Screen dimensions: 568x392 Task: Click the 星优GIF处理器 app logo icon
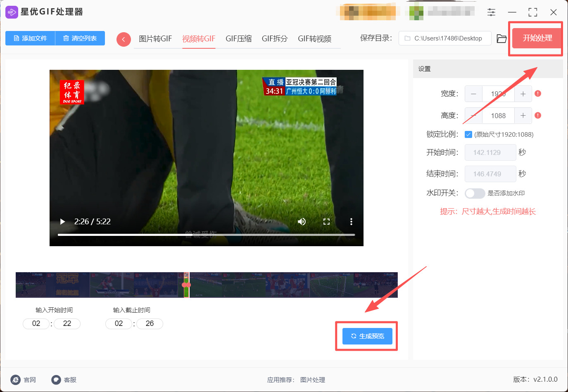click(x=12, y=12)
